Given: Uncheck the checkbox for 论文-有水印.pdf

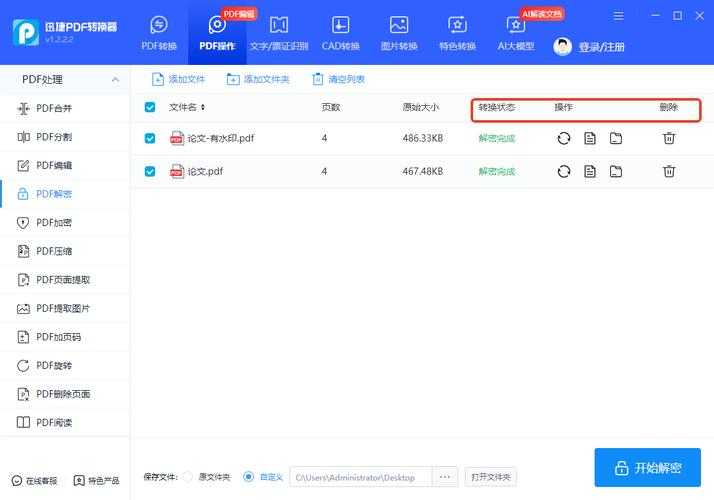Looking at the screenshot, I should coord(150,138).
